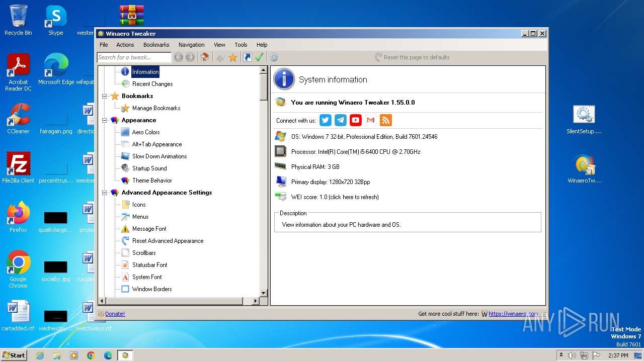Click volume icon in system tray
Image resolution: width=644 pixels, height=362 pixels.
click(572, 355)
